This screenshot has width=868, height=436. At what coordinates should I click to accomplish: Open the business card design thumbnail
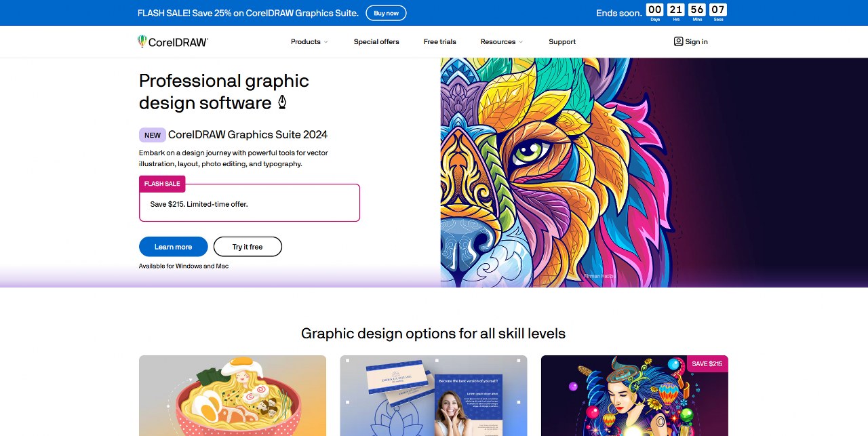pos(433,395)
